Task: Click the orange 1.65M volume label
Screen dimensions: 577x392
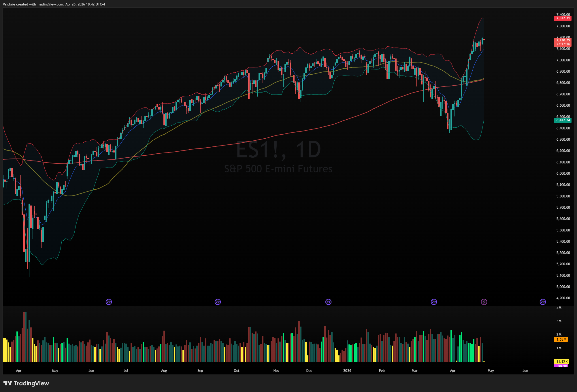Action: point(561,340)
